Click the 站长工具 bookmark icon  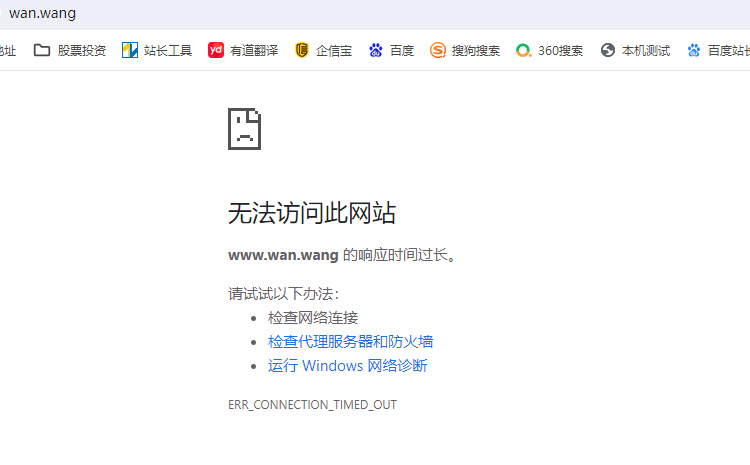(x=130, y=50)
